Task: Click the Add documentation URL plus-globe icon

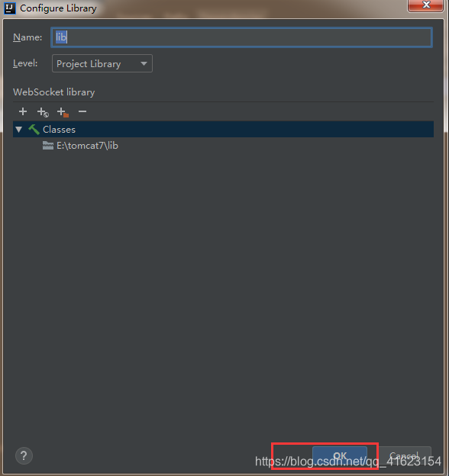Action: pyautogui.click(x=43, y=112)
